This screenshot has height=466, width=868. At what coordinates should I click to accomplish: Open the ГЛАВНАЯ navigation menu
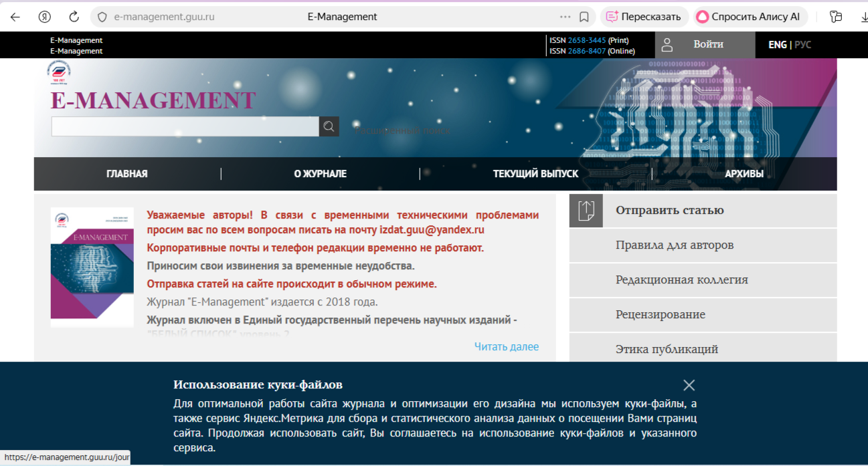click(x=126, y=173)
